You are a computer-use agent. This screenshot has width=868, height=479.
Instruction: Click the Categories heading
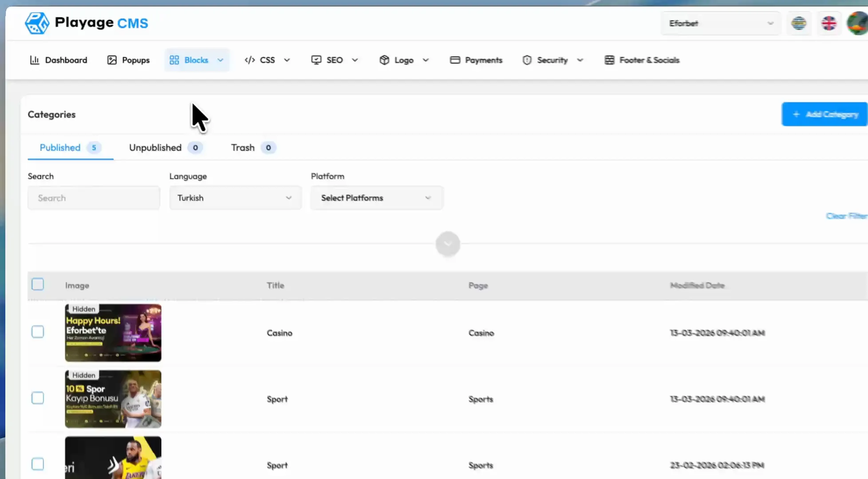click(x=51, y=114)
